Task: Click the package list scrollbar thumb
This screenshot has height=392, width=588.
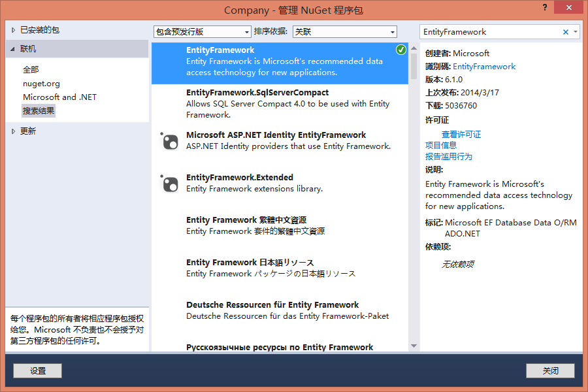Action: point(414,67)
